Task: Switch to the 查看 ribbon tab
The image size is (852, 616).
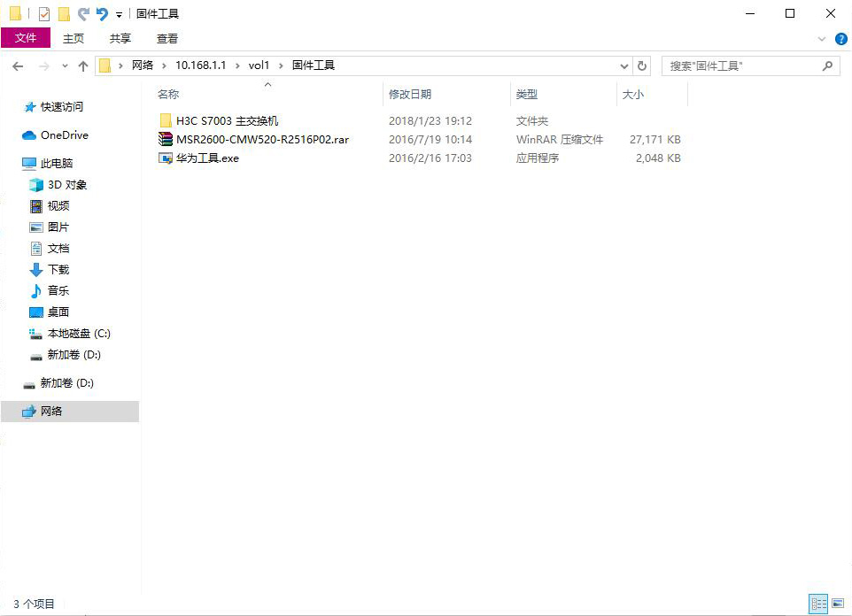Action: pos(167,38)
